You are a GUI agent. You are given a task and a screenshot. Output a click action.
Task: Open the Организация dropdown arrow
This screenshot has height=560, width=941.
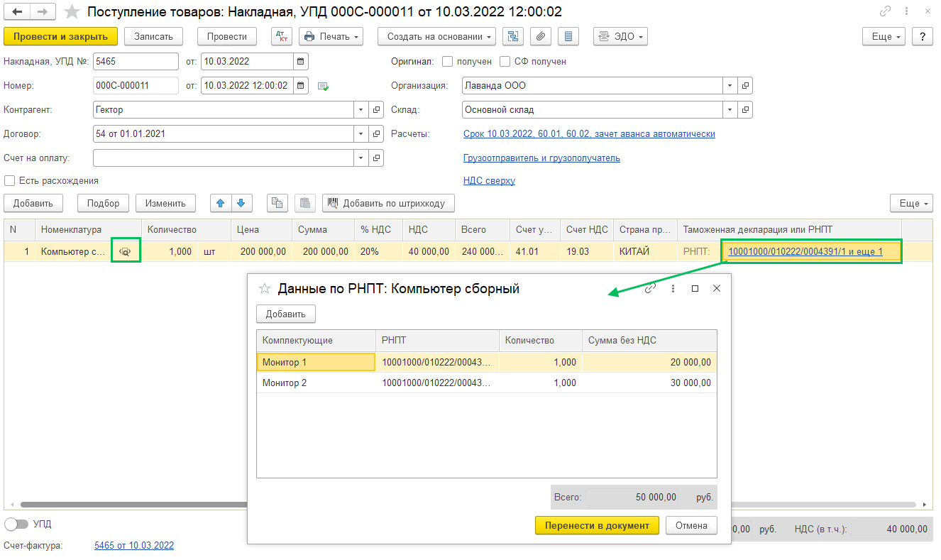(x=730, y=86)
